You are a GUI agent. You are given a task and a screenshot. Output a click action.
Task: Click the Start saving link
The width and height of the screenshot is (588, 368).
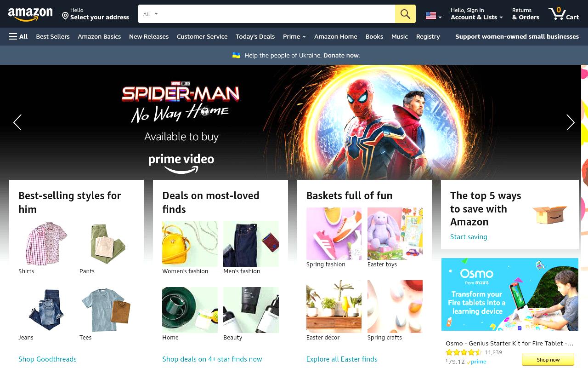pos(469,237)
